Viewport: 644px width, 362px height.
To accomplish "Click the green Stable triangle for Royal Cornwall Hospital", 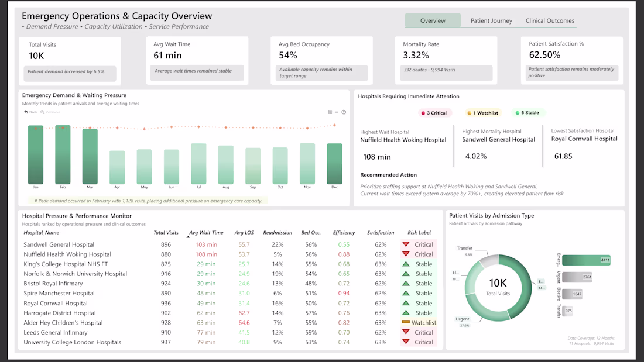I will 406,303.
